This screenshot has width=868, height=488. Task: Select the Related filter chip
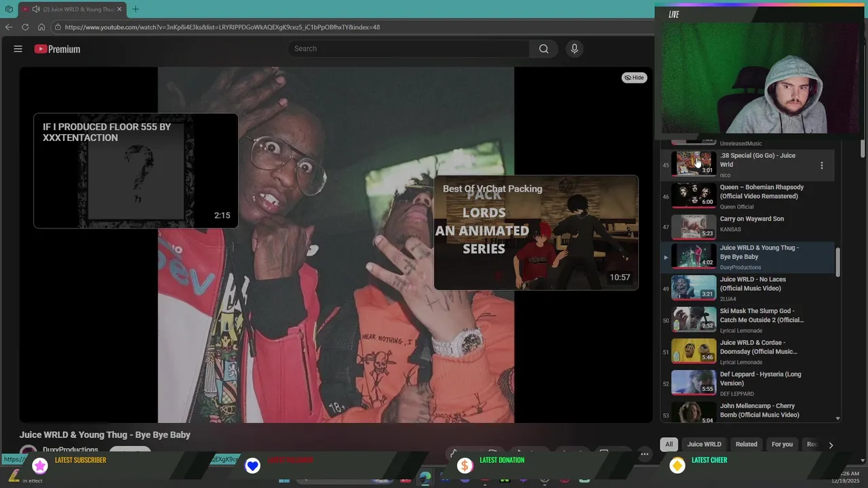746,445
